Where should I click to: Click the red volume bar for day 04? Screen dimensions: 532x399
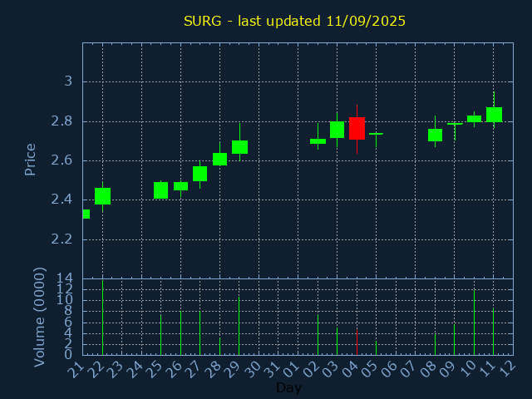pos(357,342)
